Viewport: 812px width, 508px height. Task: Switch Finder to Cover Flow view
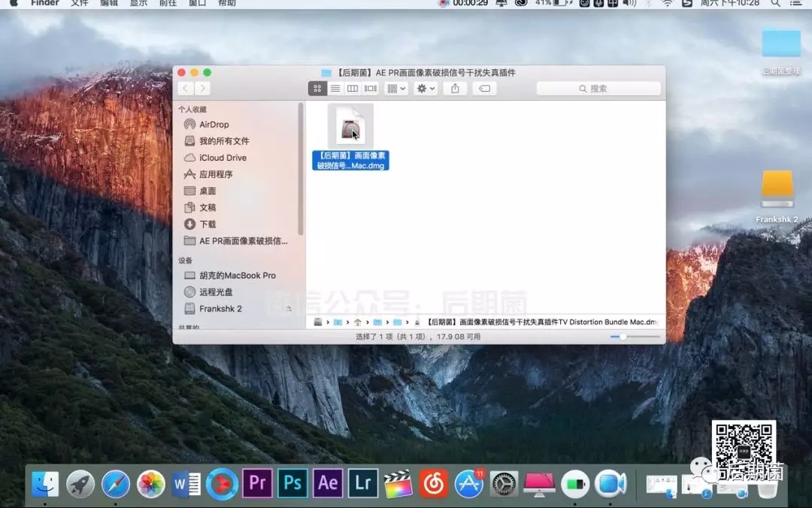point(370,89)
